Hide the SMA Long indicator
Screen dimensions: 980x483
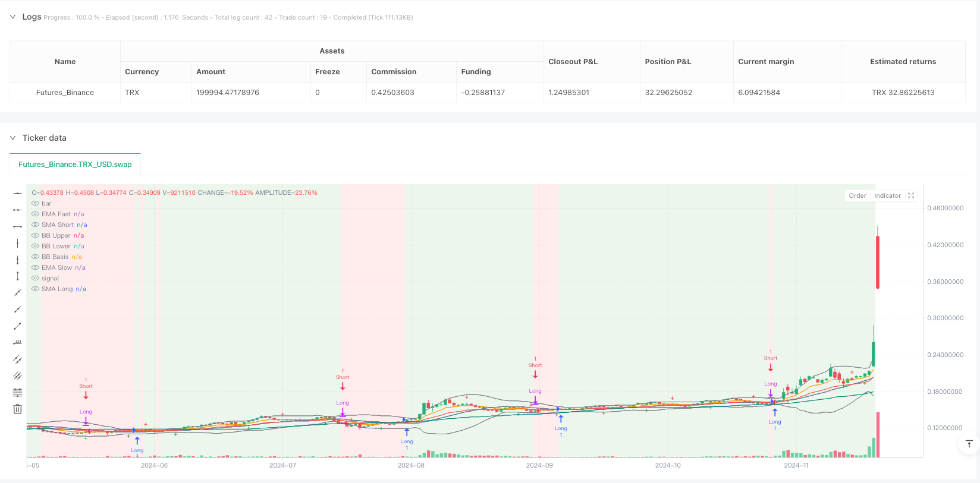point(36,289)
